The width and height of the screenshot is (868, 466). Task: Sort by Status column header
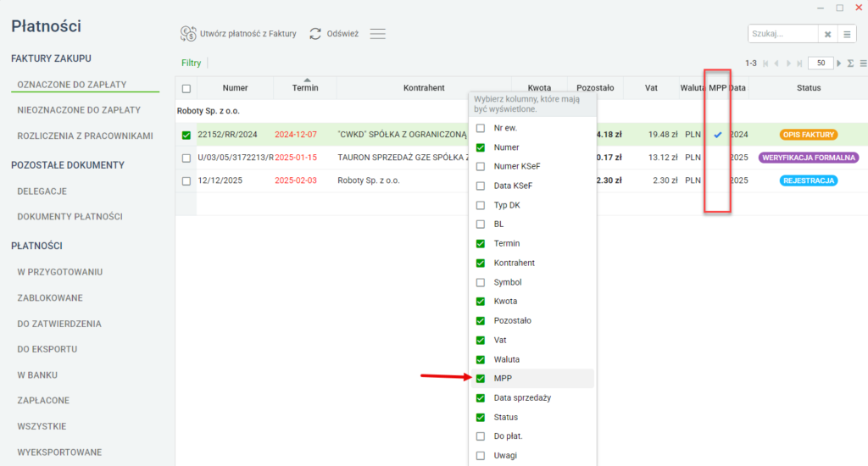[809, 88]
